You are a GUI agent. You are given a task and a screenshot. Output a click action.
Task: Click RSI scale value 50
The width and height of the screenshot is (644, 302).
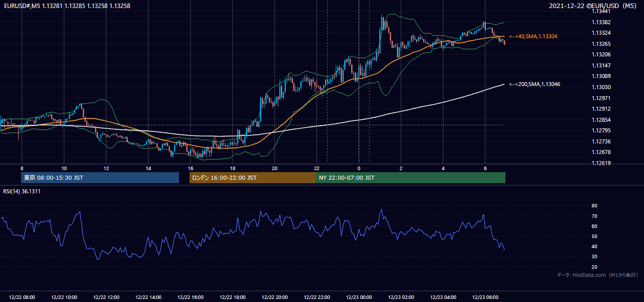(x=594, y=237)
